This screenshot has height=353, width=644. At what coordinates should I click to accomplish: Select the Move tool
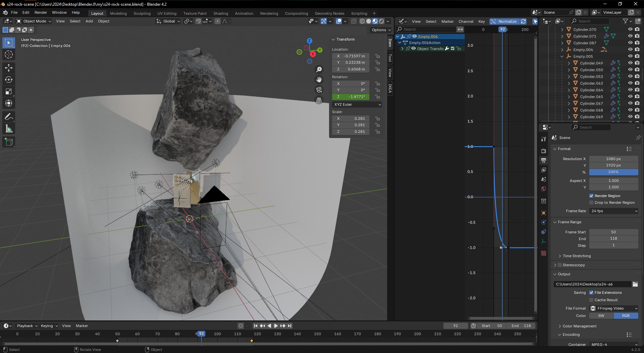(x=9, y=68)
